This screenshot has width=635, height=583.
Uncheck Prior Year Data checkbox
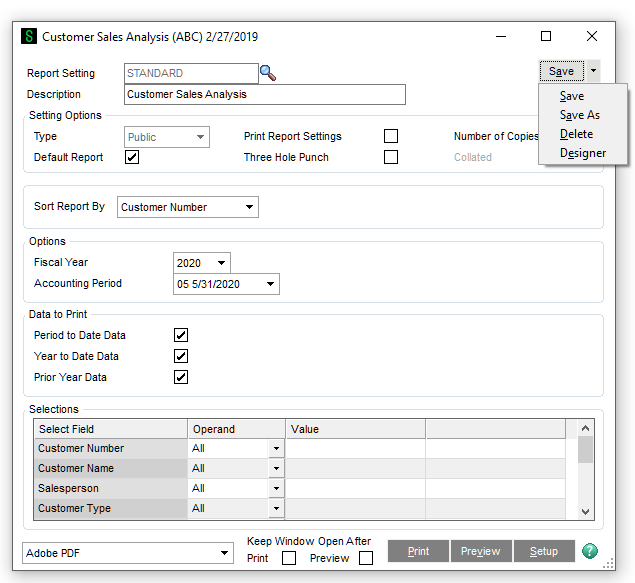(x=181, y=377)
